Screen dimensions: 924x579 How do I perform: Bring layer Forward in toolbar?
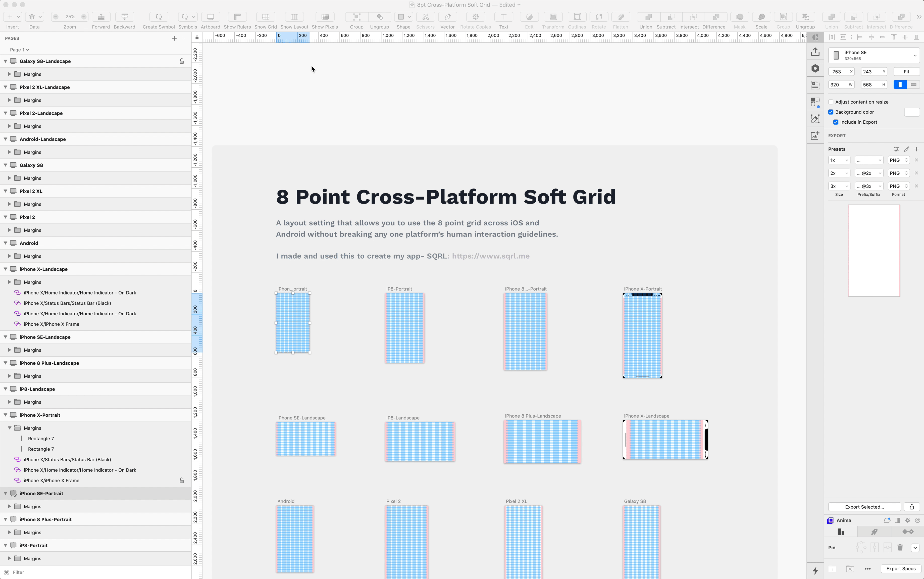[101, 17]
